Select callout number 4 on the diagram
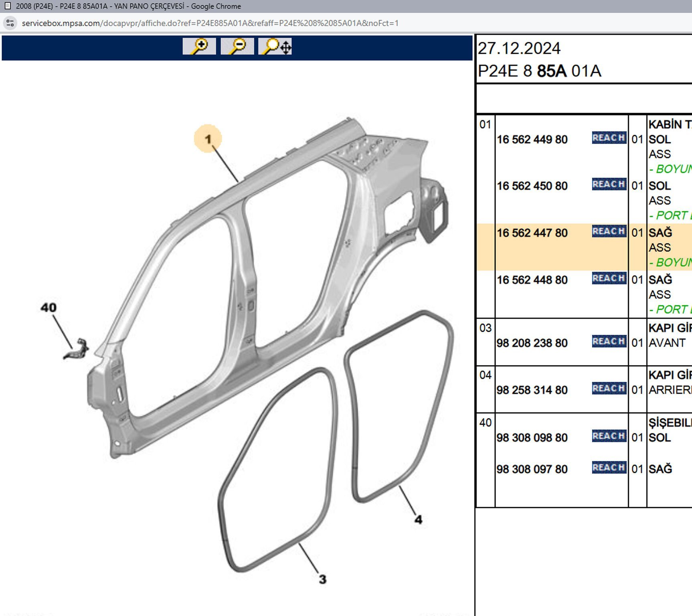 [418, 519]
